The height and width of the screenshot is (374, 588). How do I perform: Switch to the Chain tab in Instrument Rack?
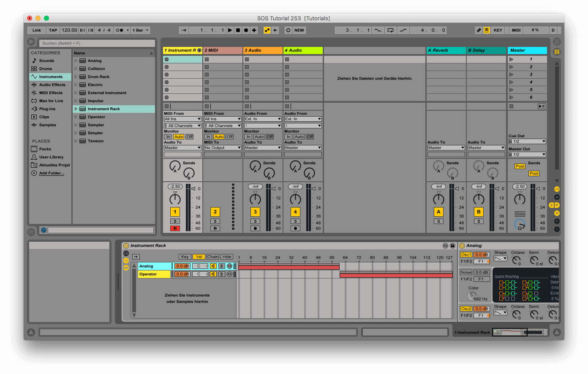tap(213, 257)
